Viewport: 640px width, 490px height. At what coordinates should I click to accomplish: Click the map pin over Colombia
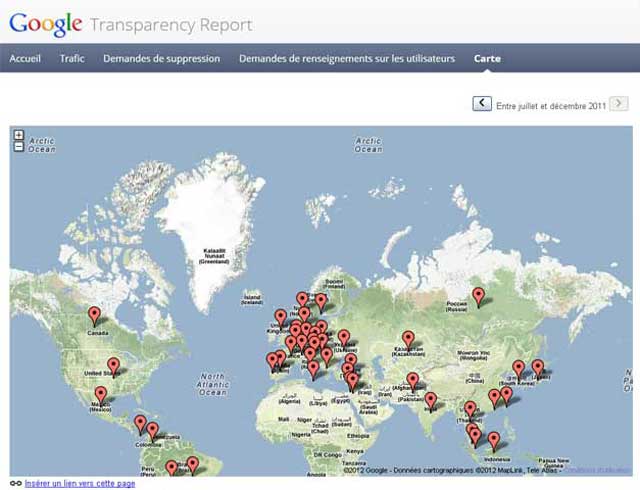153,431
